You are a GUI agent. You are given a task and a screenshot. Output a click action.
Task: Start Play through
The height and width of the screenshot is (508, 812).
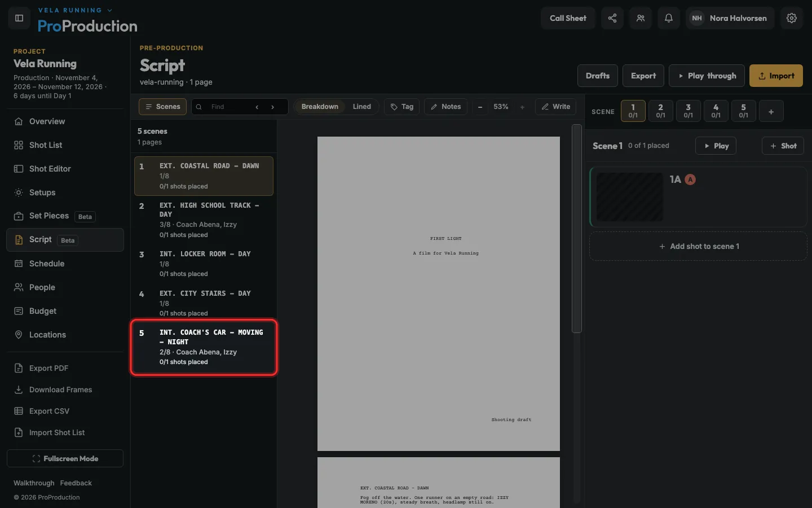point(707,76)
